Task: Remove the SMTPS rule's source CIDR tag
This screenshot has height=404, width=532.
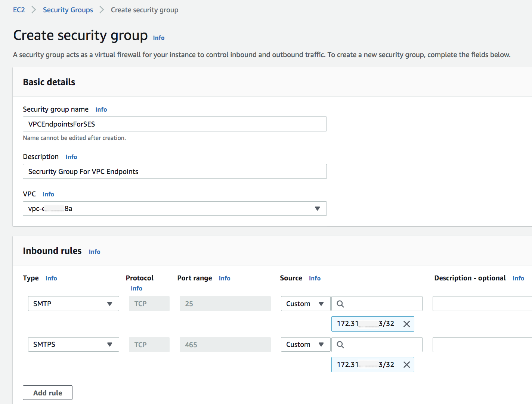Action: click(406, 365)
